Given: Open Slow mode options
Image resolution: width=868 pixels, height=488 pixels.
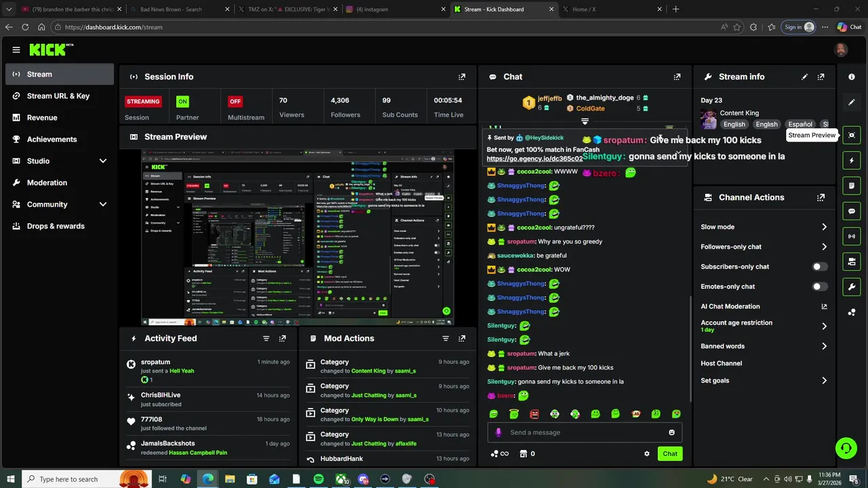Looking at the screenshot, I should click(x=764, y=227).
